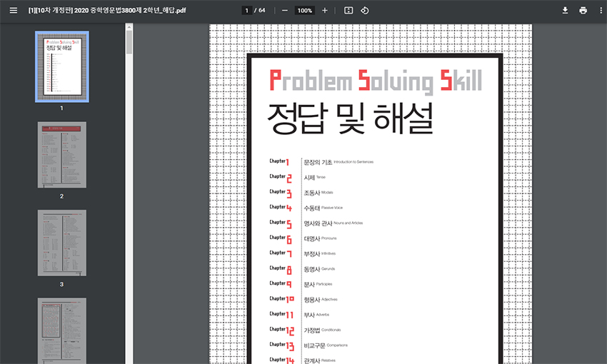Click the 100% zoom level field
Screen dimensions: 607x364
[305, 11]
